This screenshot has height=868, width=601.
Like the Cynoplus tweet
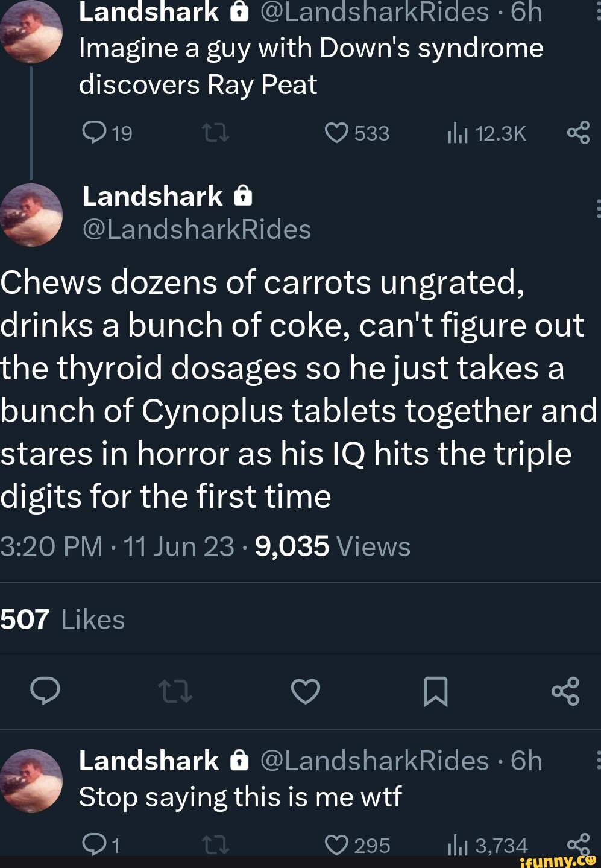[305, 692]
